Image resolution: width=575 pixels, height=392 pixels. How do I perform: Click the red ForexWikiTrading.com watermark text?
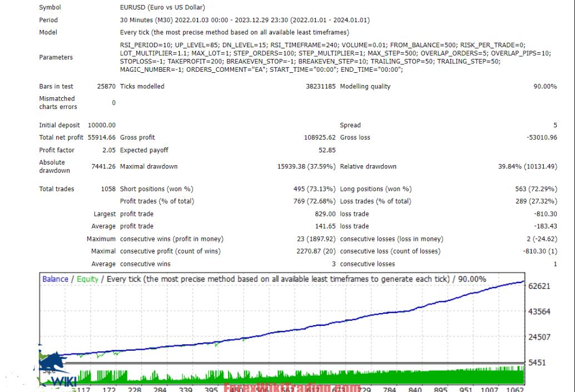click(x=292, y=388)
